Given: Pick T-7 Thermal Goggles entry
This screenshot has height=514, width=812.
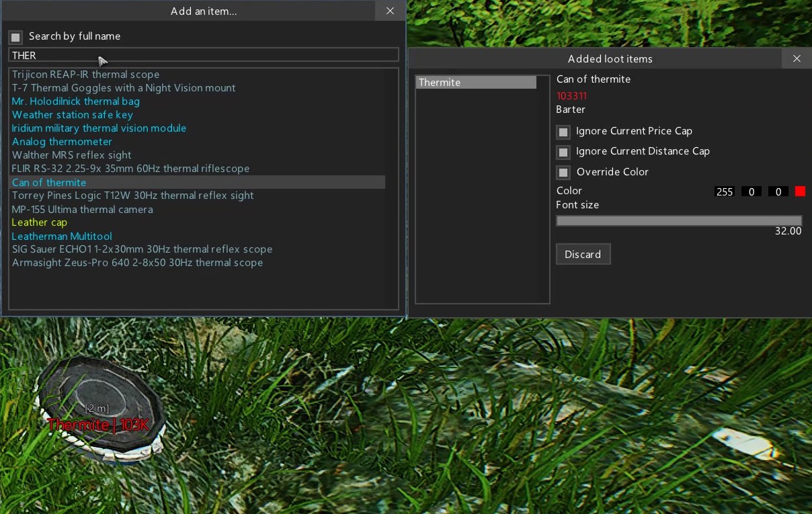Looking at the screenshot, I should [x=124, y=88].
